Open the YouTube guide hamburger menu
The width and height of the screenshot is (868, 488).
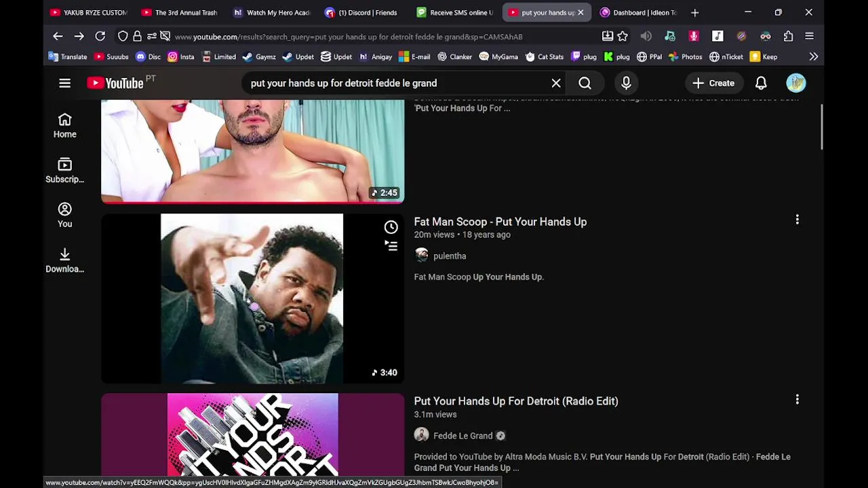tap(64, 83)
